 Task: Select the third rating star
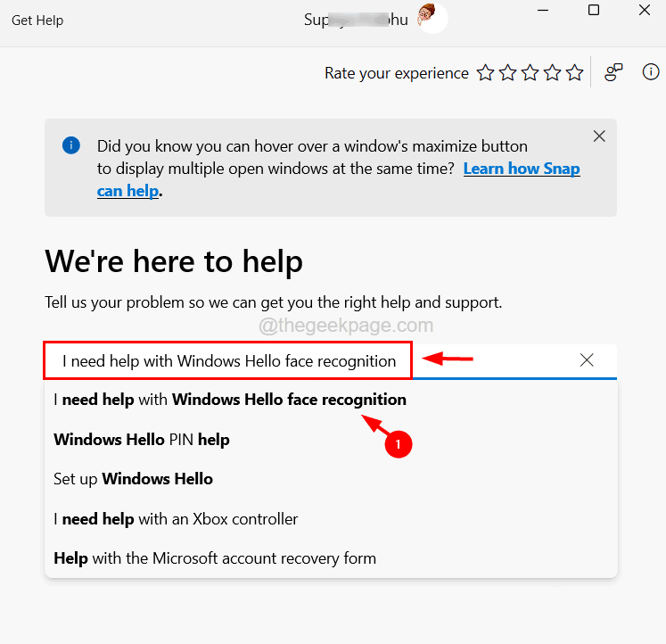(x=530, y=73)
